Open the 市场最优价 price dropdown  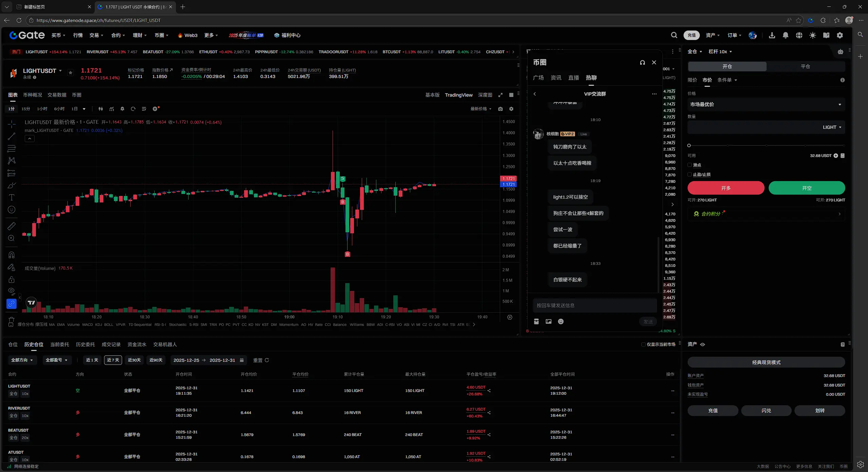pos(766,104)
